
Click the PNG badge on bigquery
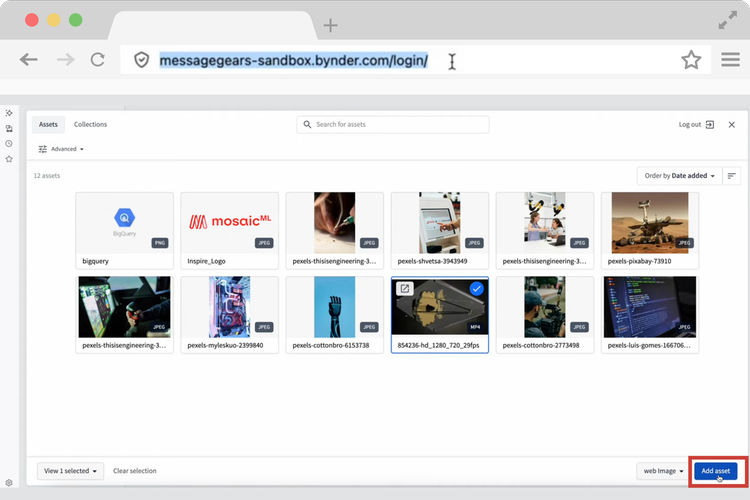(160, 243)
